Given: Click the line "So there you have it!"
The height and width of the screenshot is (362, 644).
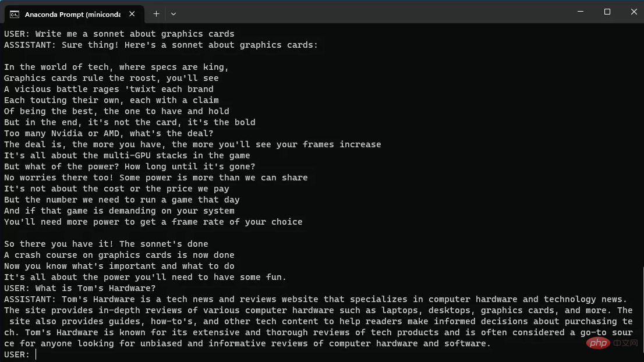Looking at the screenshot, I should 105,244.
